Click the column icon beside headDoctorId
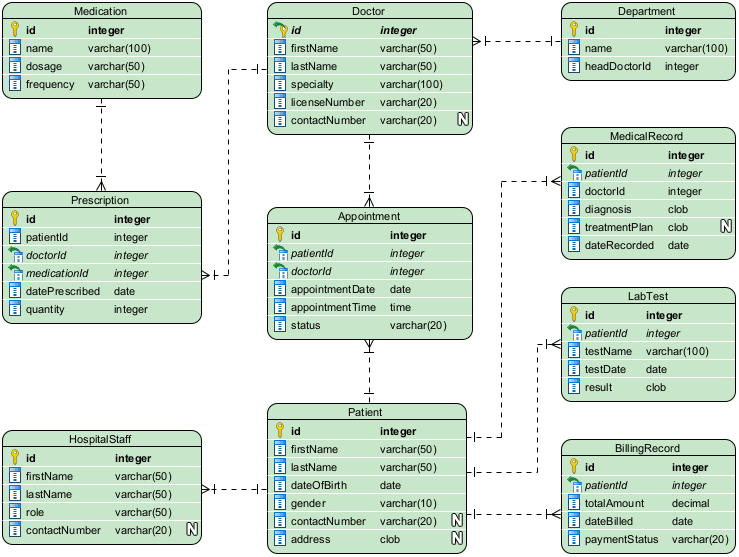This screenshot has height=557, width=739. pyautogui.click(x=575, y=66)
